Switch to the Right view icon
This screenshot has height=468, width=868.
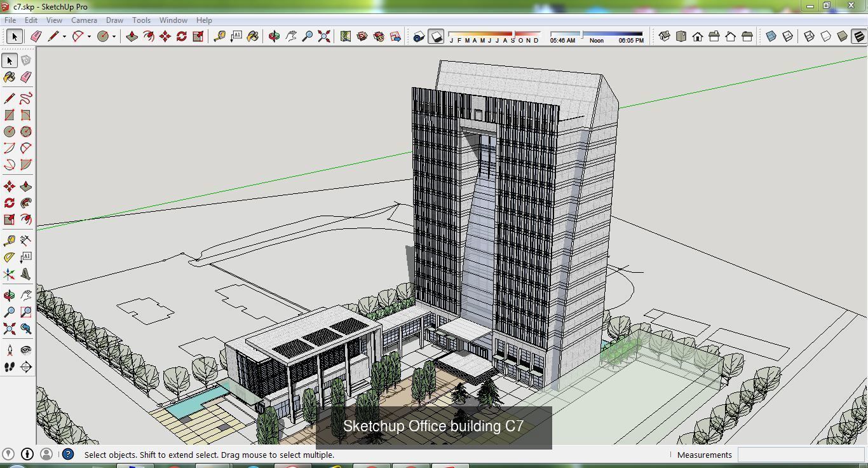(x=714, y=36)
